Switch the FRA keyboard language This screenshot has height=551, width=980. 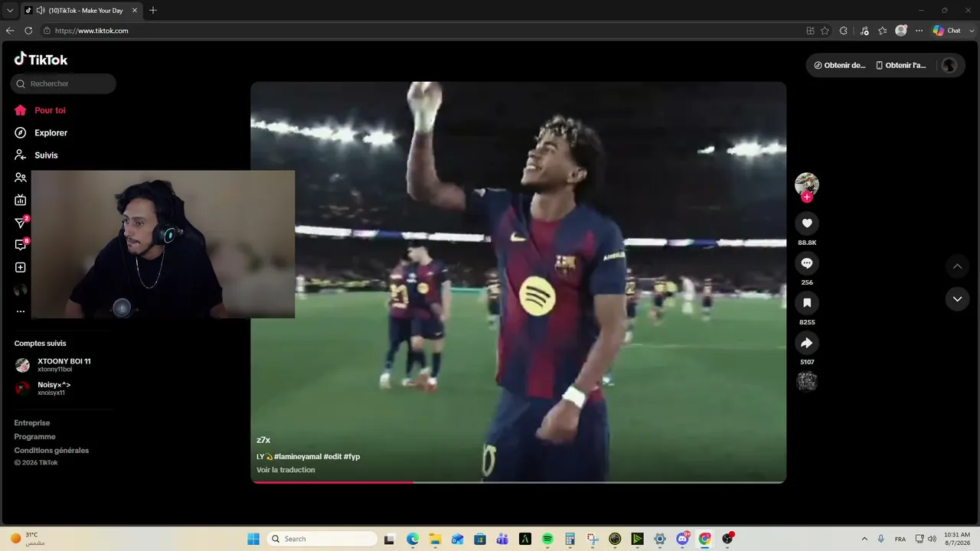tap(900, 539)
